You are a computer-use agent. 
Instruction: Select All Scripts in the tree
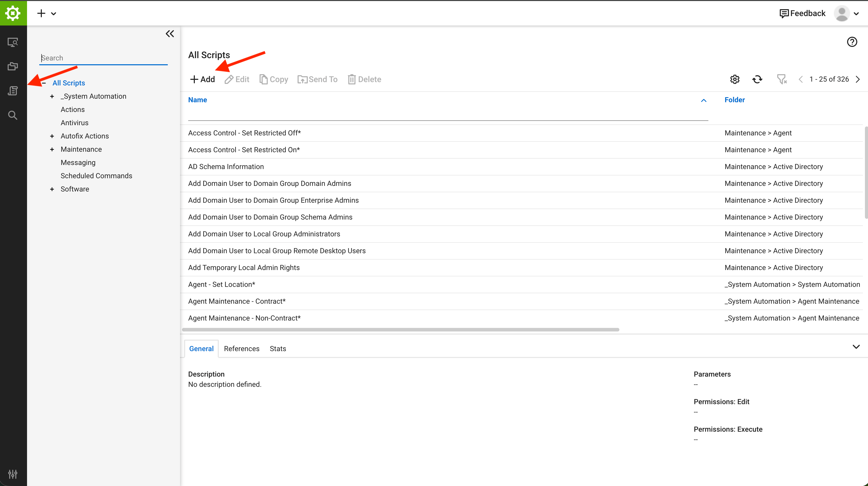click(69, 83)
